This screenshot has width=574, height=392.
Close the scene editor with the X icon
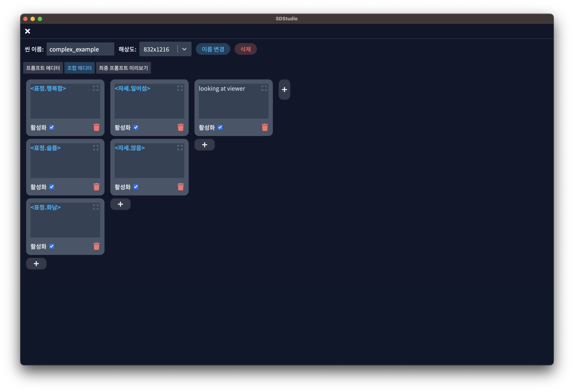pyautogui.click(x=28, y=31)
